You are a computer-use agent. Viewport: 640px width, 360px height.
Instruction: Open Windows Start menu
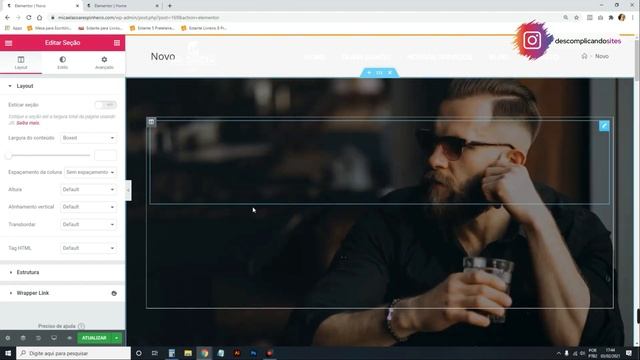click(8, 353)
